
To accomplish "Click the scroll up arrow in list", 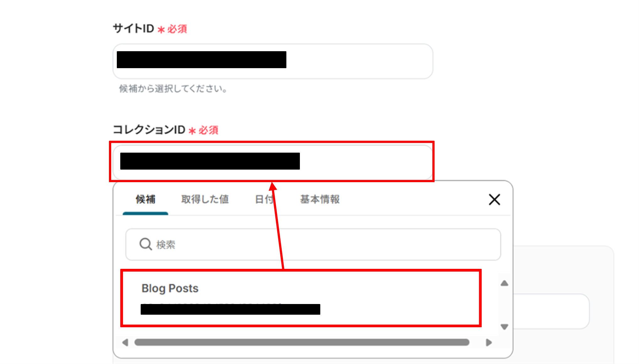I will [504, 283].
